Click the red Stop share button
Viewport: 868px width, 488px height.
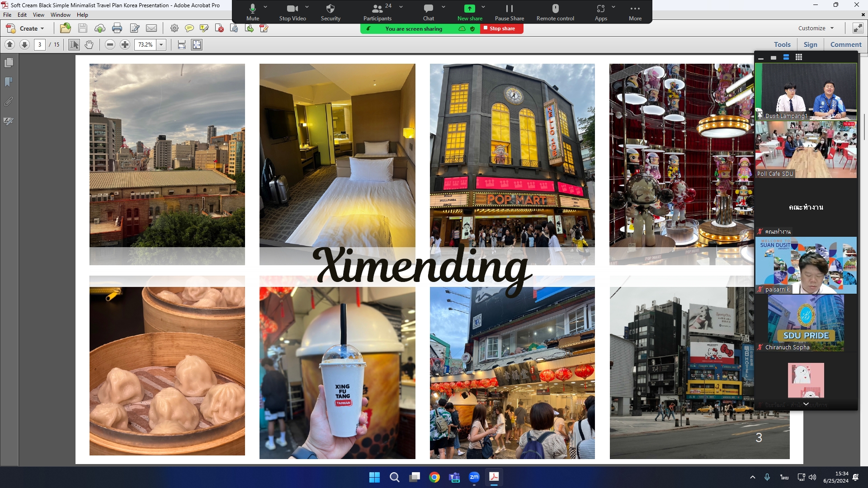(x=502, y=28)
